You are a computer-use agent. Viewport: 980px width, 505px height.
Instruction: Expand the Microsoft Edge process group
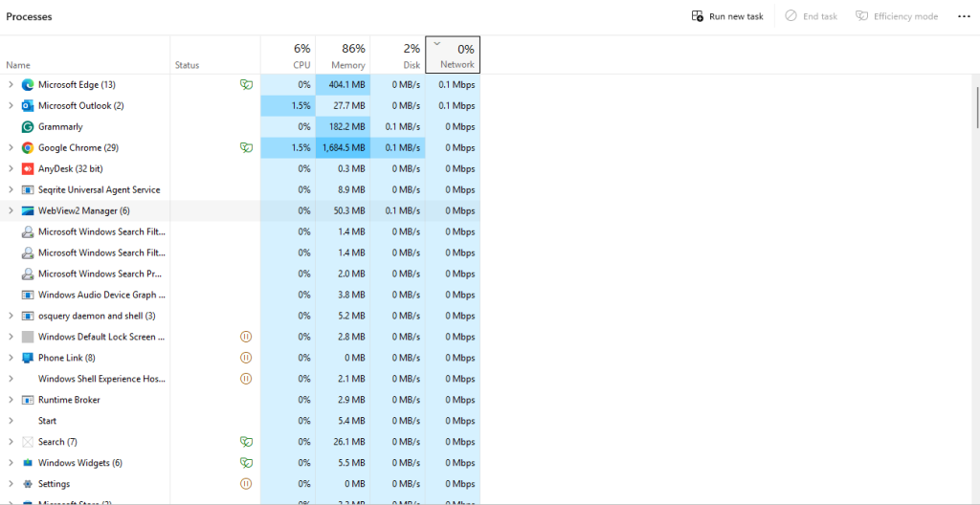[10, 84]
